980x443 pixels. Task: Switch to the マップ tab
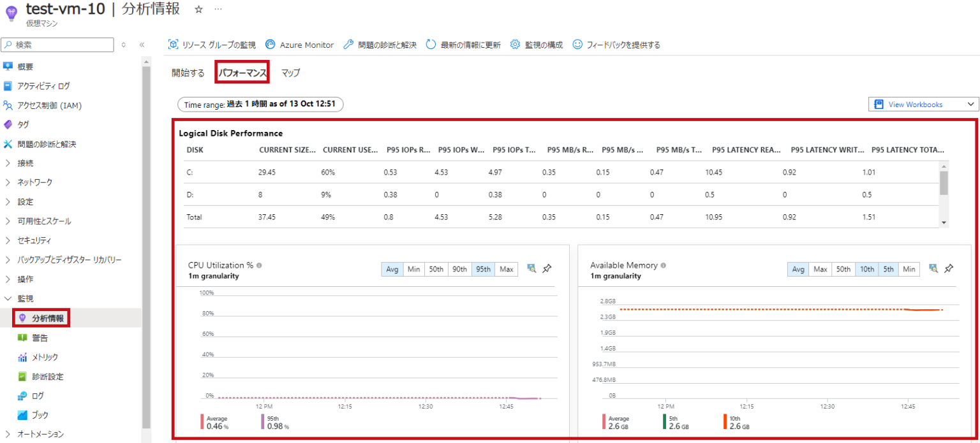pyautogui.click(x=290, y=72)
